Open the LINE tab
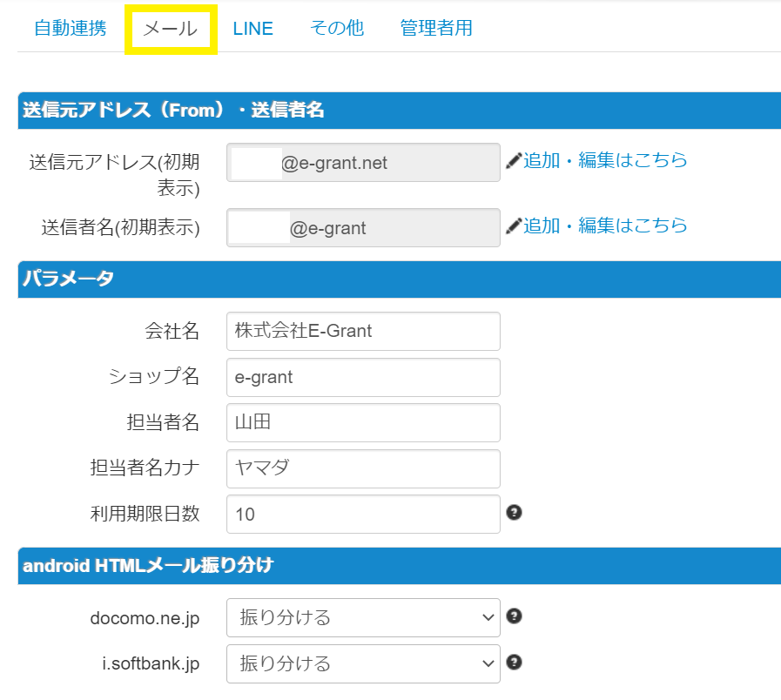The image size is (781, 700). pos(253,29)
